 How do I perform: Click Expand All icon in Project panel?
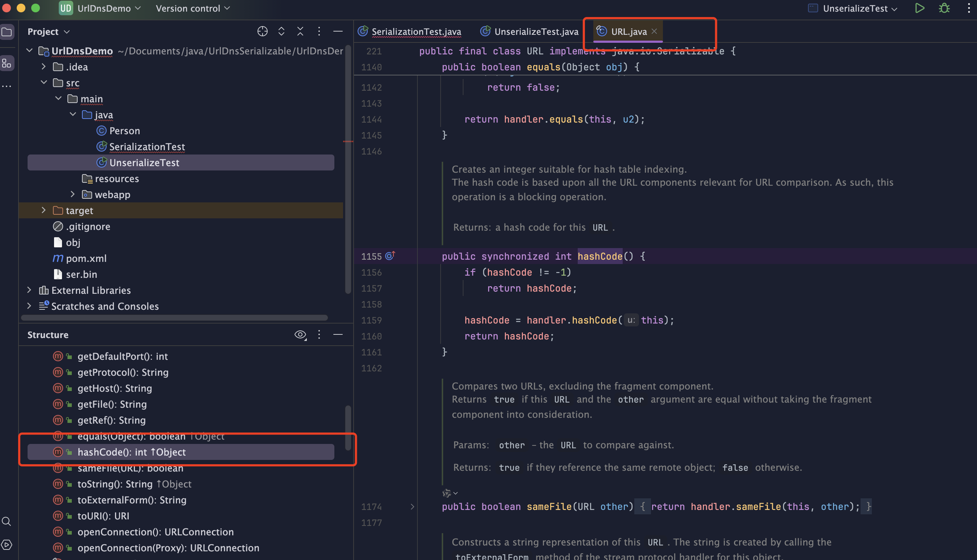click(281, 32)
